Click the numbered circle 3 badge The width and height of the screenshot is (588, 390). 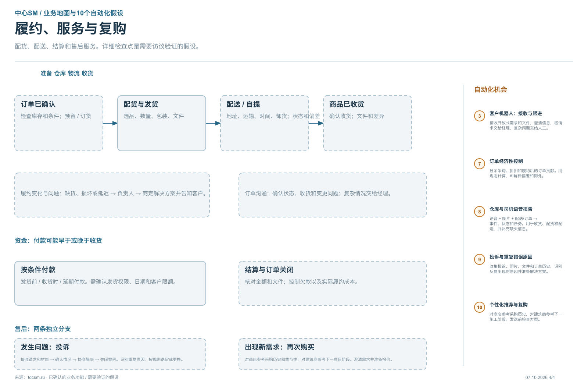point(479,116)
